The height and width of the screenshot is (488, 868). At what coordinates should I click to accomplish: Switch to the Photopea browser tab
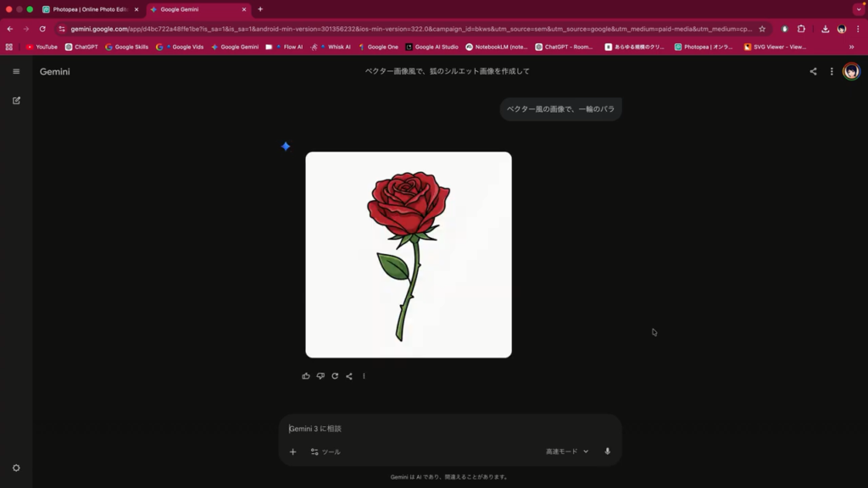(90, 9)
